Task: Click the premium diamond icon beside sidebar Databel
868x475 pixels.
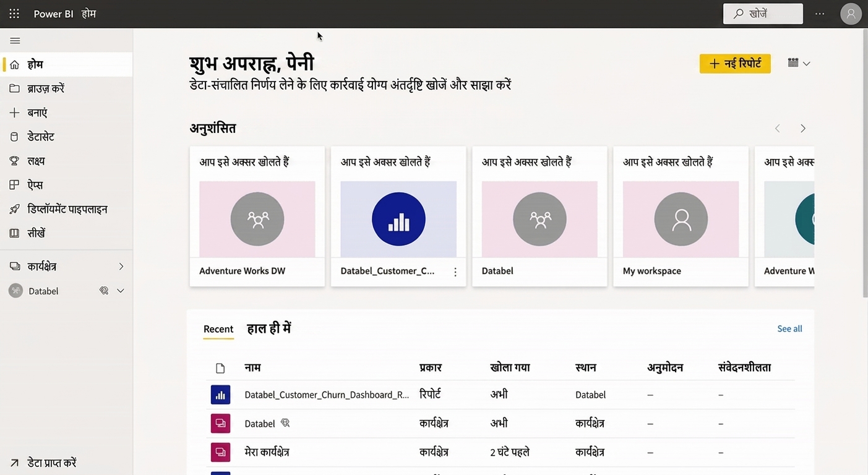Action: (x=104, y=291)
